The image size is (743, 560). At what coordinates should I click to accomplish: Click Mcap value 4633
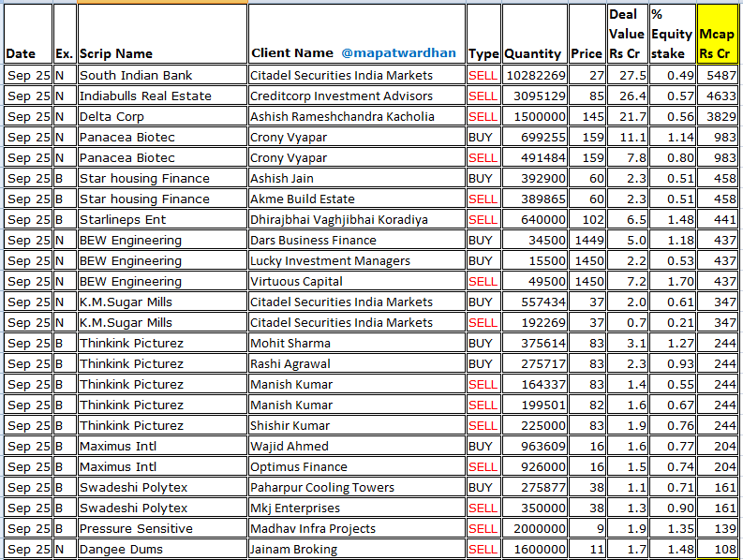coord(717,96)
